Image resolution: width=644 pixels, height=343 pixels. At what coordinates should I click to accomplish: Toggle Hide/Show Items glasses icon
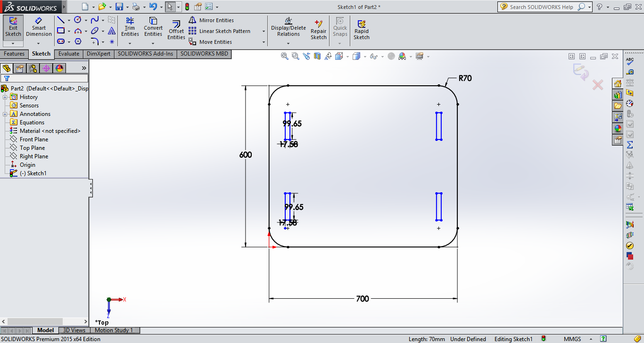coord(374,56)
